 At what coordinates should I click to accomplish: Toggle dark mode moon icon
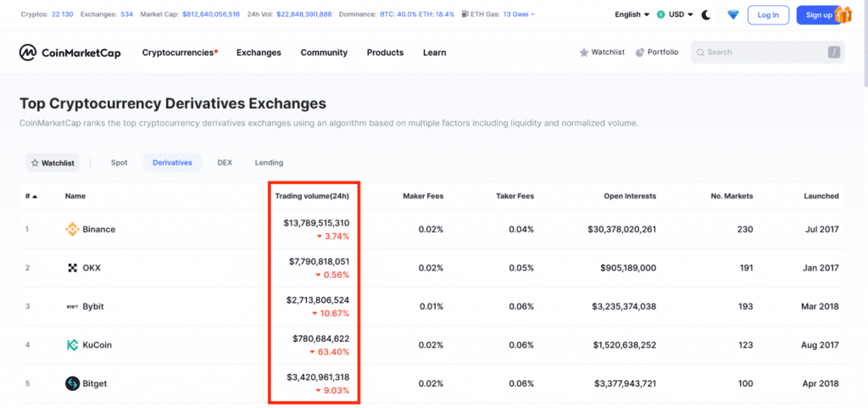click(x=706, y=15)
